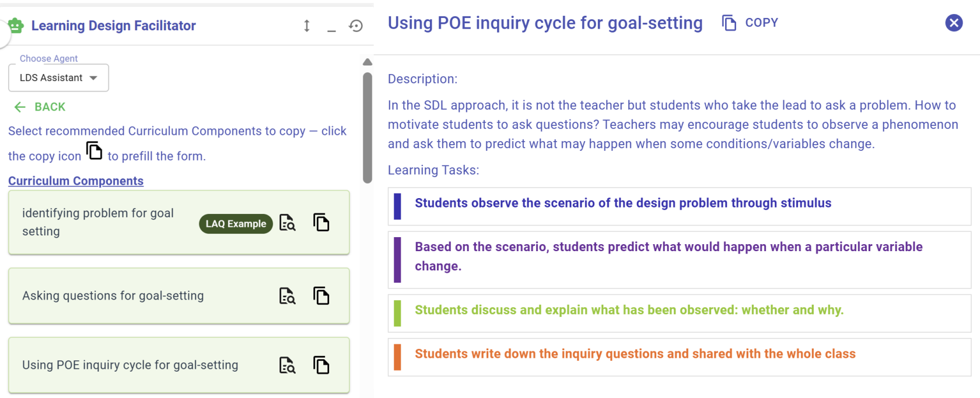Viewport: 980px width, 398px height.
Task: Preview 'Asking questions for goal-setting' details
Action: [x=288, y=296]
